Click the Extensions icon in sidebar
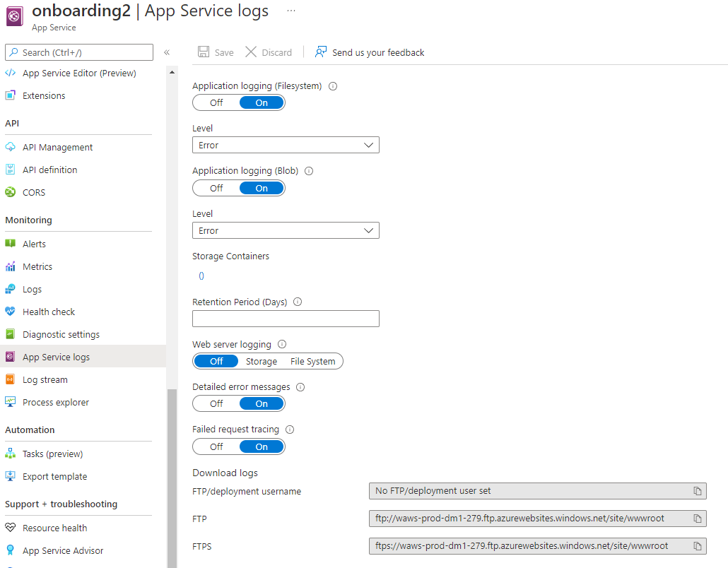728x568 pixels. coord(10,95)
